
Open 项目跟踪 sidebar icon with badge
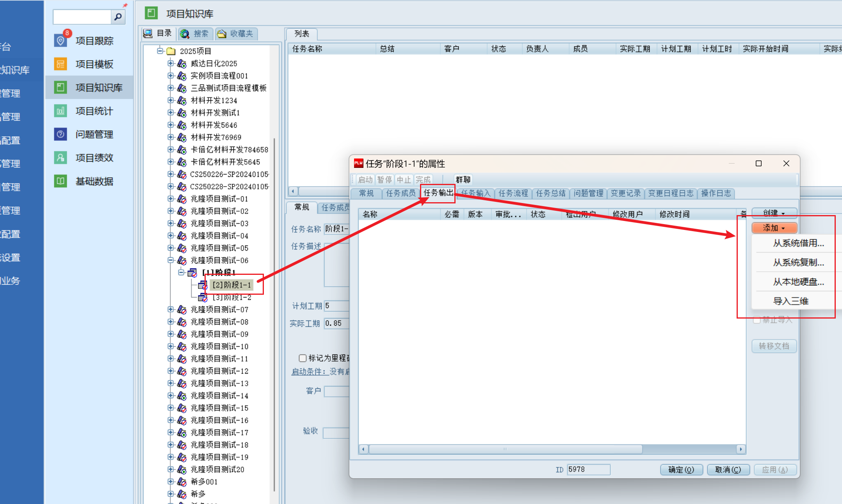(x=61, y=41)
